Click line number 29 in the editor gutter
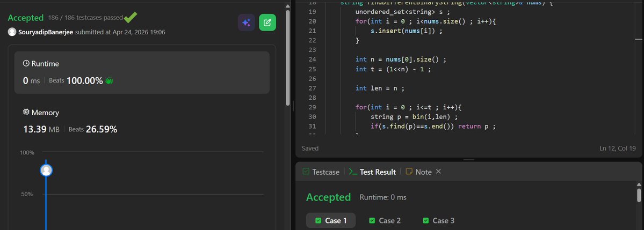Viewport: 644px width, 230px height. click(312, 107)
